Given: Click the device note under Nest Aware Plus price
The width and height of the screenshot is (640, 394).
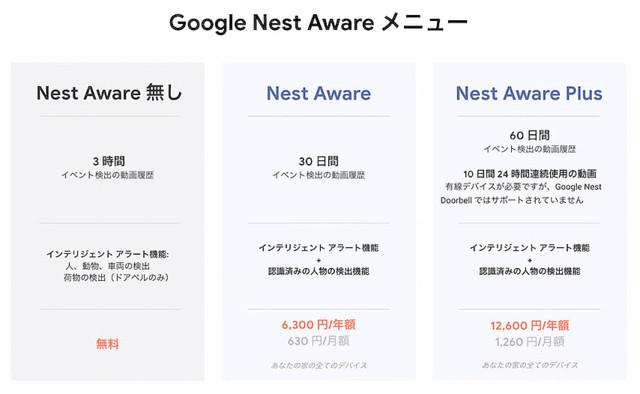Looking at the screenshot, I should click(529, 365).
